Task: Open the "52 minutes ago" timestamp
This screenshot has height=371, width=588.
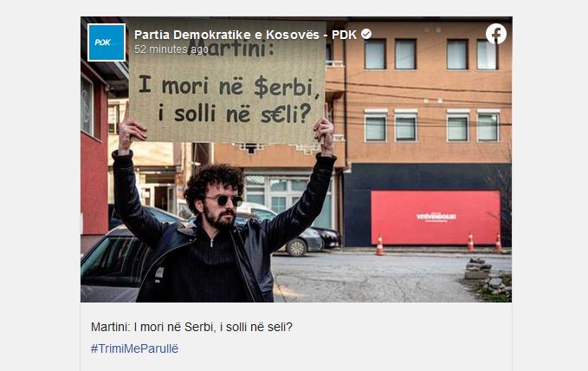Action: coord(171,49)
